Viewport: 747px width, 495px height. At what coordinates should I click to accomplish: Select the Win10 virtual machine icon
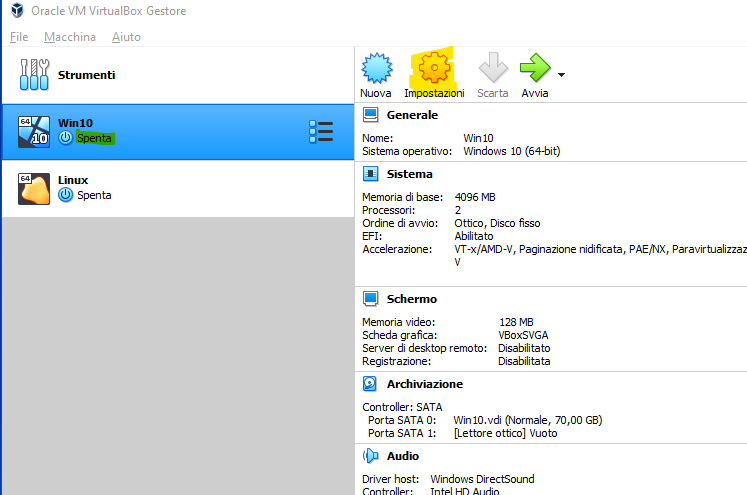pyautogui.click(x=34, y=131)
